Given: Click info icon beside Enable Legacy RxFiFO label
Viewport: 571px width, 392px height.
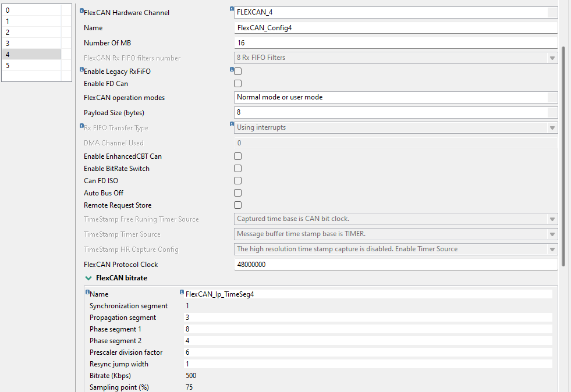Looking at the screenshot, I should tap(81, 69).
